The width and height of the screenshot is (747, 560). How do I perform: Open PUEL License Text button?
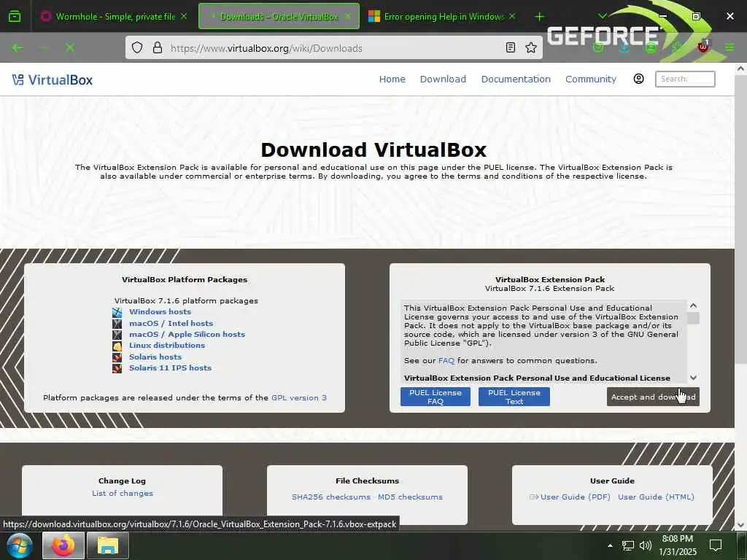pos(514,397)
